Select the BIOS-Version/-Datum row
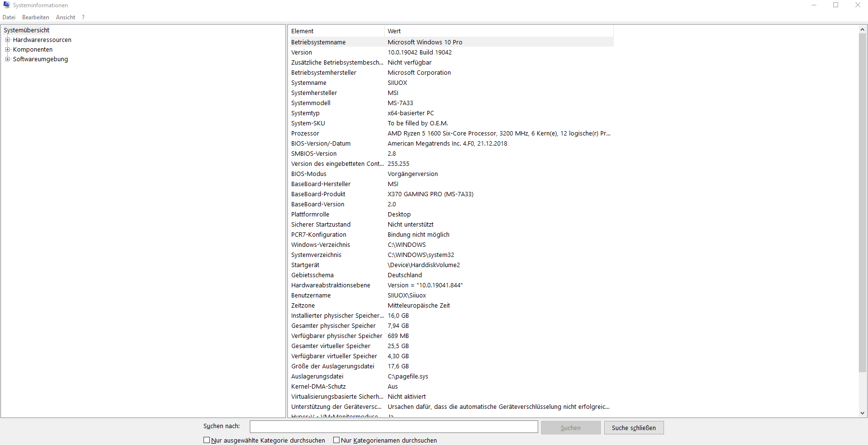This screenshot has height=445, width=868. tap(451, 144)
